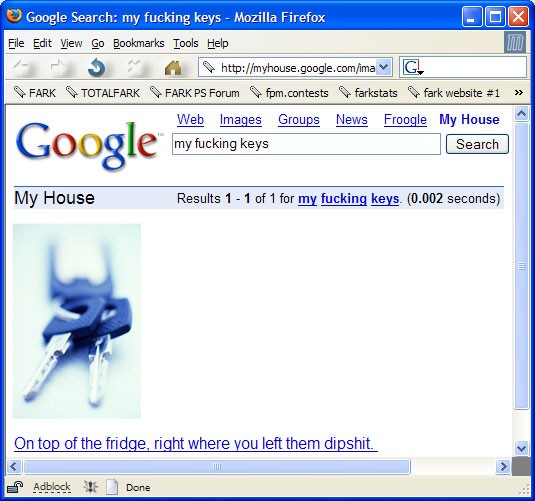Image resolution: width=535 pixels, height=501 pixels.
Task: Open the FARK bookmark
Action: click(34, 93)
